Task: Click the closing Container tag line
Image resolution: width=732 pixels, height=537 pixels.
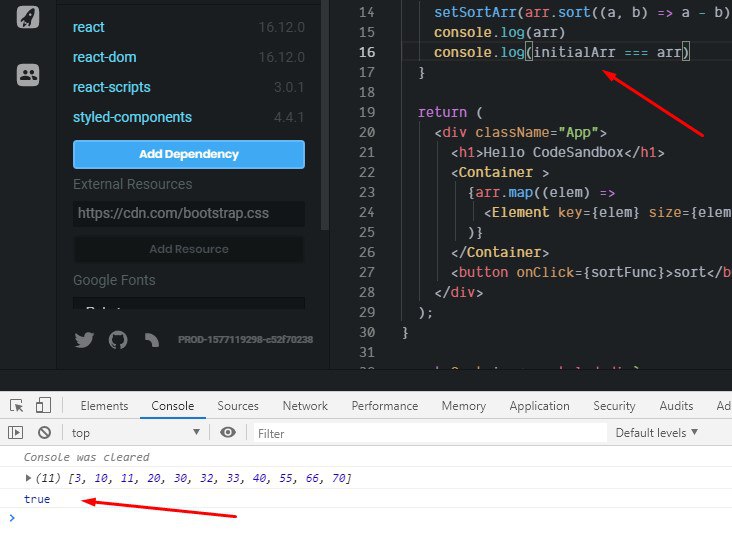Action: click(500, 252)
